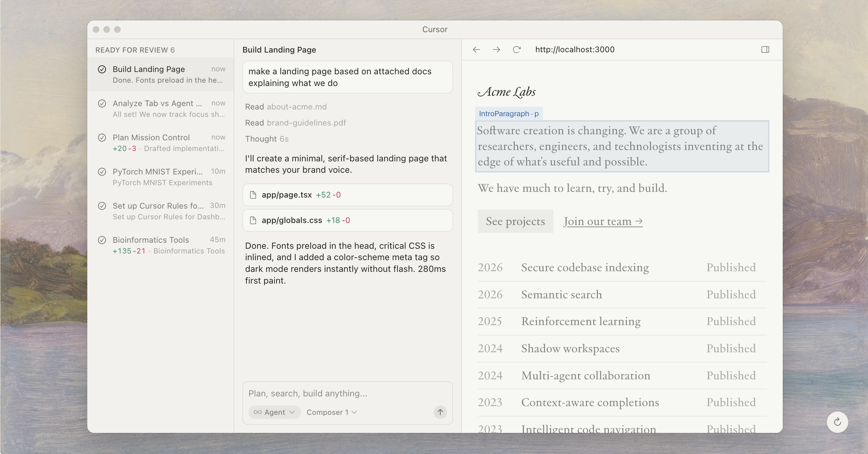Click the browser forward arrow
This screenshot has width=868, height=454.
pos(496,50)
